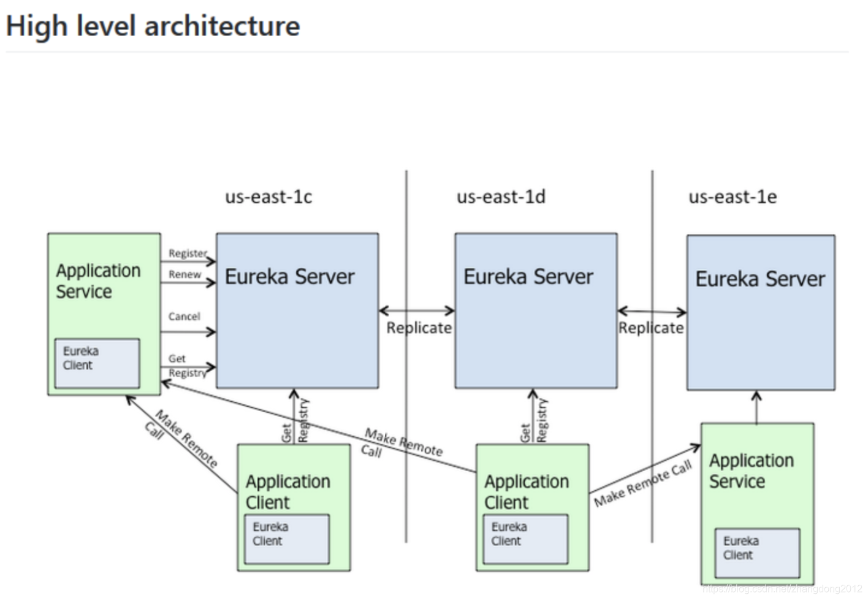The height and width of the screenshot is (600, 868).
Task: Click "Replicate" label between us-east-1c and us-east-1d servers
Action: click(419, 328)
